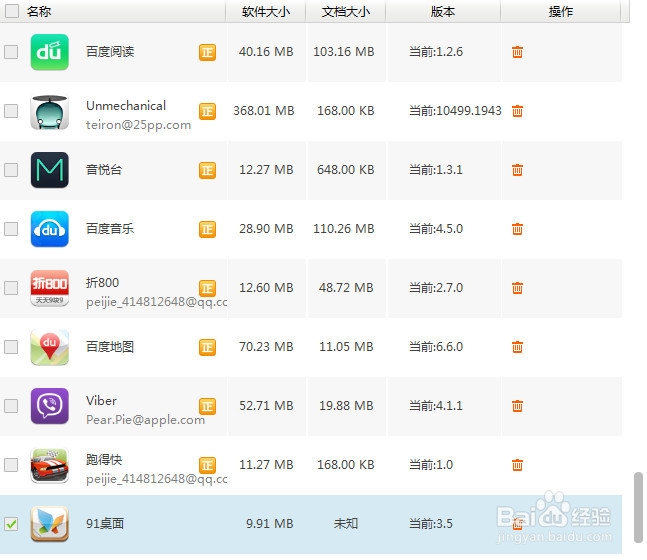
Task: Select the 91桌面 app name
Action: pyautogui.click(x=105, y=524)
